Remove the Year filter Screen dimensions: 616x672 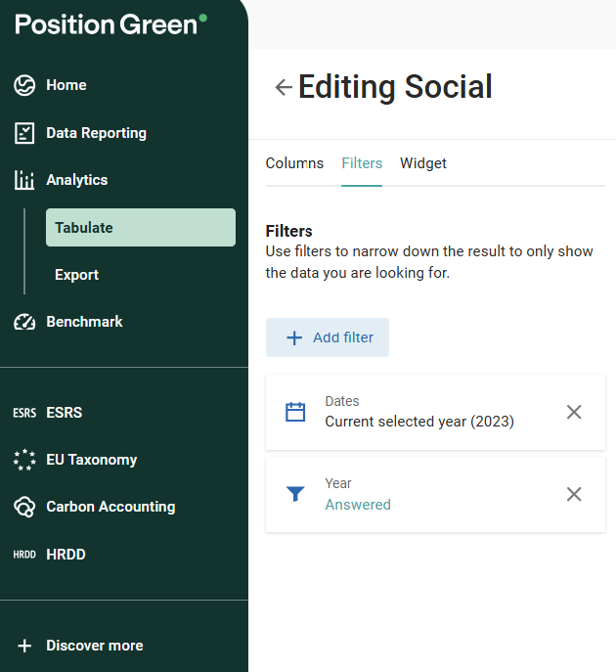(574, 494)
